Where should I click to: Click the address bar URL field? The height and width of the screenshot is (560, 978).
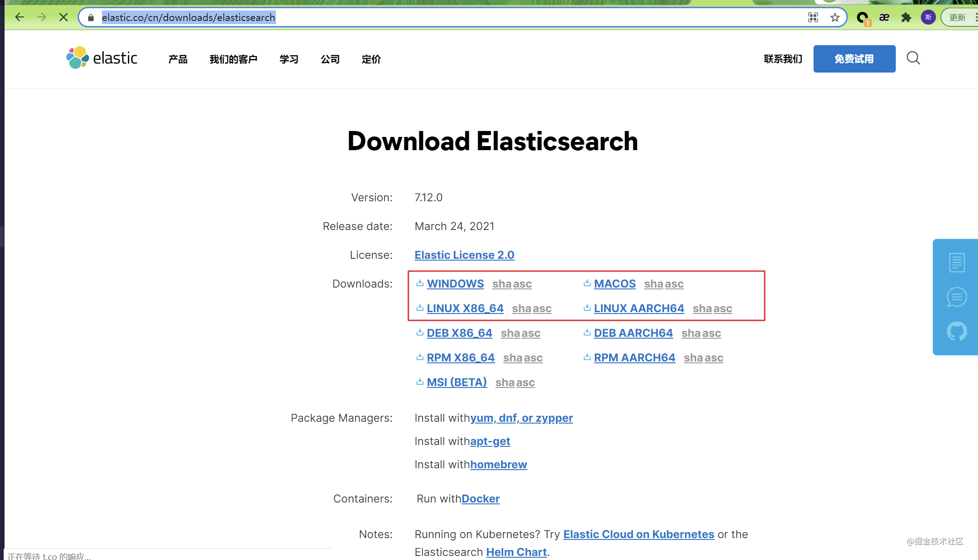(448, 17)
